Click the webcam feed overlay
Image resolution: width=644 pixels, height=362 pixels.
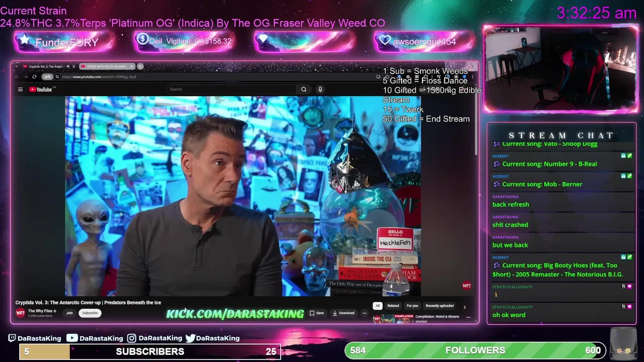[x=561, y=69]
